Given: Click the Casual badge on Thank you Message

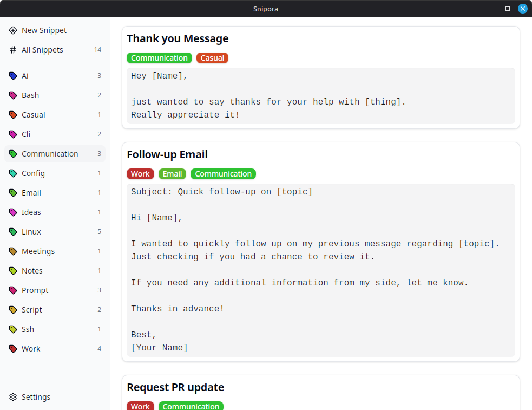Looking at the screenshot, I should pyautogui.click(x=212, y=58).
